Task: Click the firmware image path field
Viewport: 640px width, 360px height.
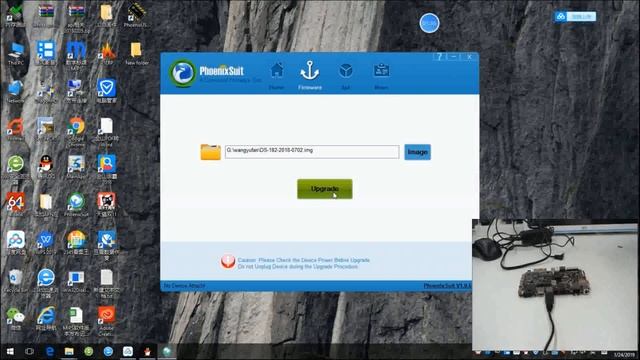Action: 312,152
